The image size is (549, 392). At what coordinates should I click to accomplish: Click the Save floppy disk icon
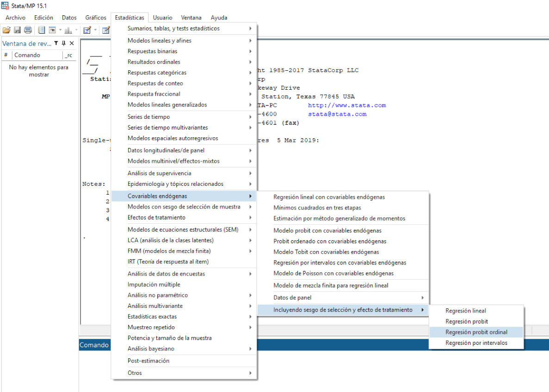click(17, 30)
